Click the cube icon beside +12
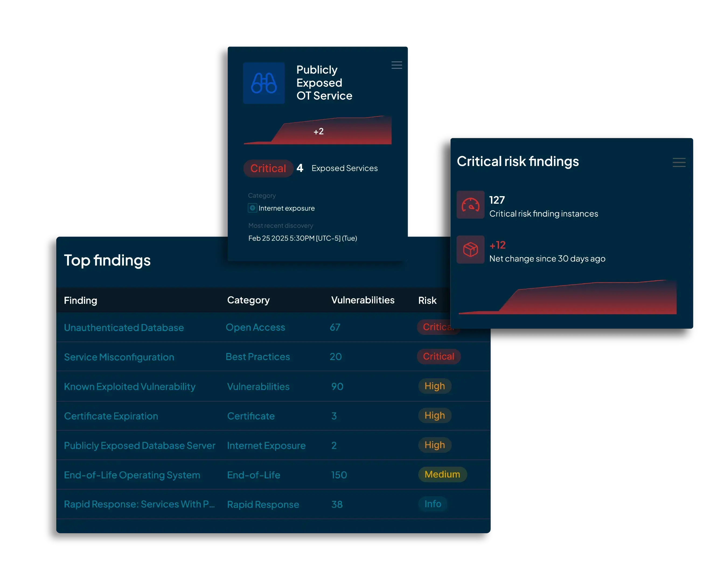Image resolution: width=728 pixels, height=583 pixels. [470, 250]
